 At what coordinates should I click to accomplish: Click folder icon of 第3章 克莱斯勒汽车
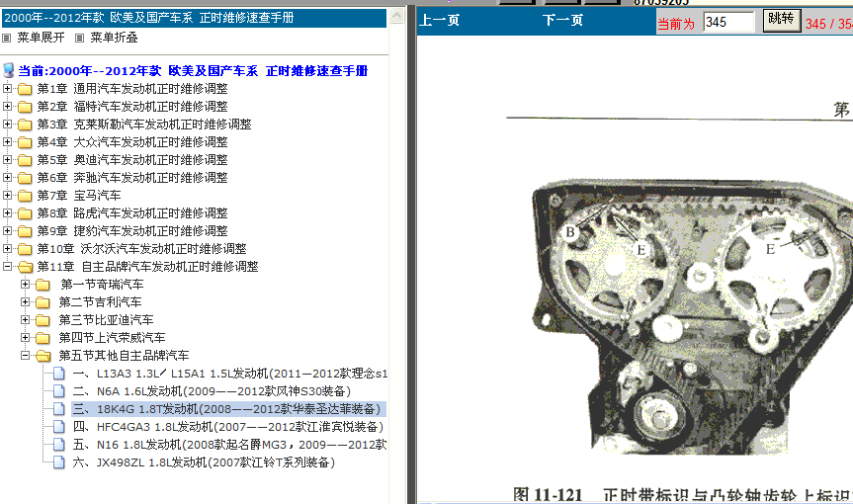click(x=25, y=126)
